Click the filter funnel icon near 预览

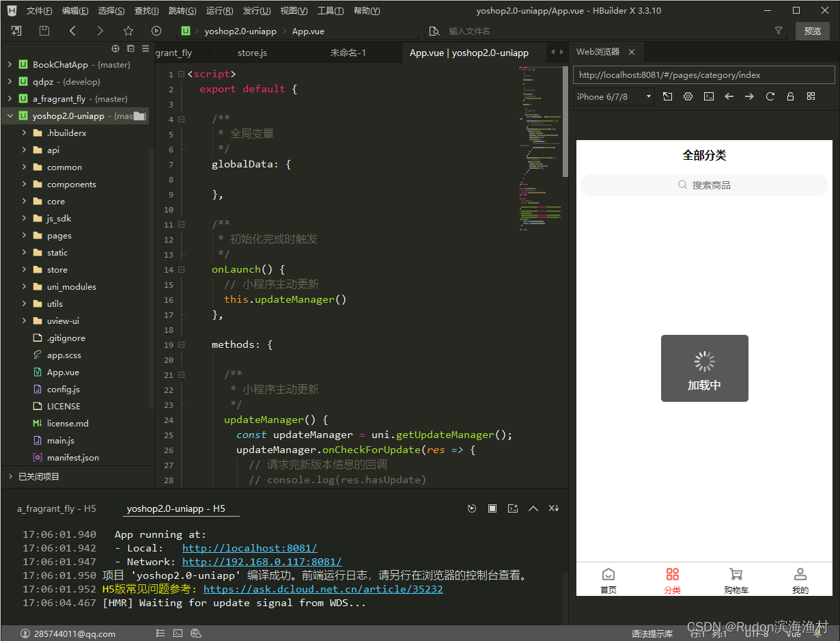pyautogui.click(x=779, y=31)
